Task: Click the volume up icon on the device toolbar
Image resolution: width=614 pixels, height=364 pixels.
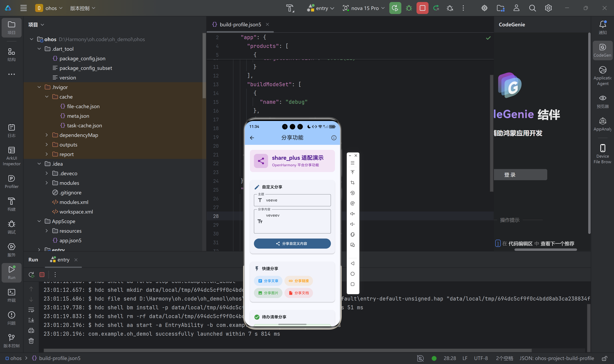Action: click(352, 214)
